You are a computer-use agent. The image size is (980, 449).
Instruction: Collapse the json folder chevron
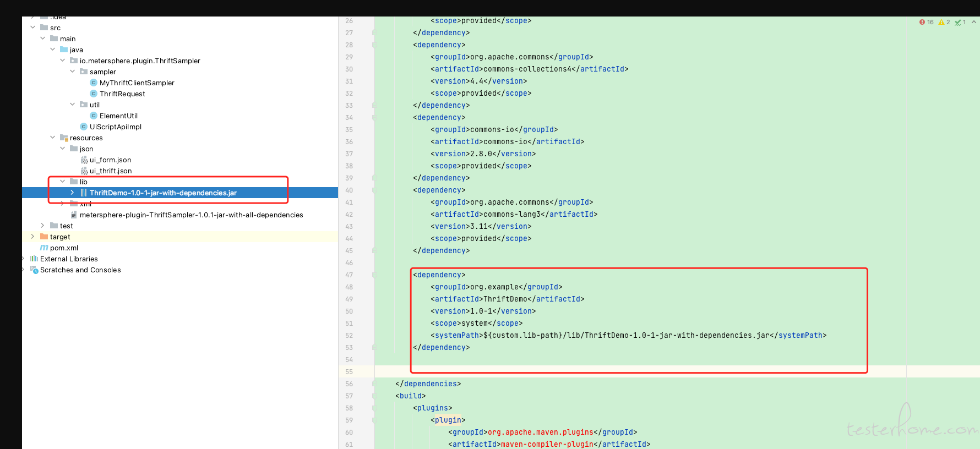pos(62,148)
